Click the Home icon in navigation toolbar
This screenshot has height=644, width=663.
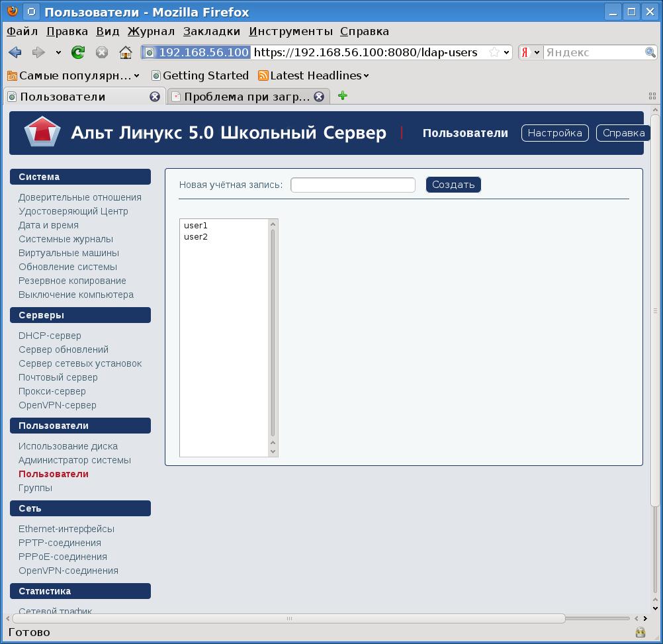click(x=125, y=52)
